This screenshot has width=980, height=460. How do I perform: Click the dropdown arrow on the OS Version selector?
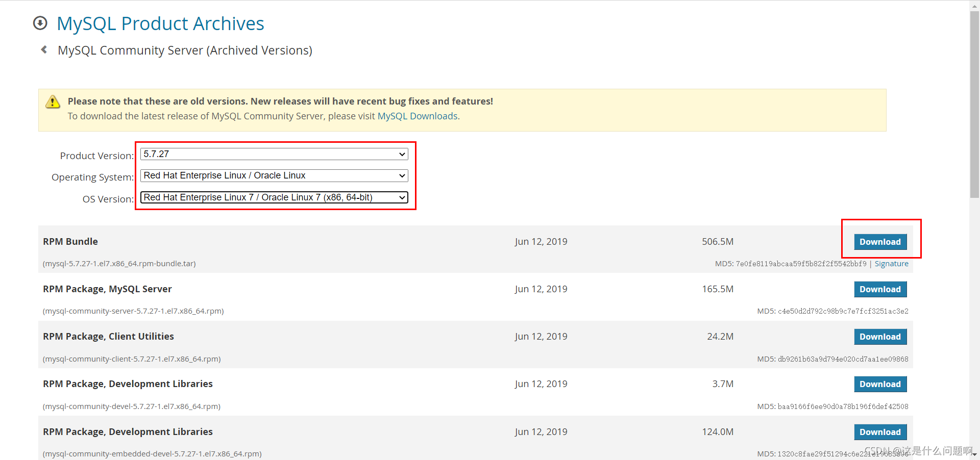pos(403,197)
